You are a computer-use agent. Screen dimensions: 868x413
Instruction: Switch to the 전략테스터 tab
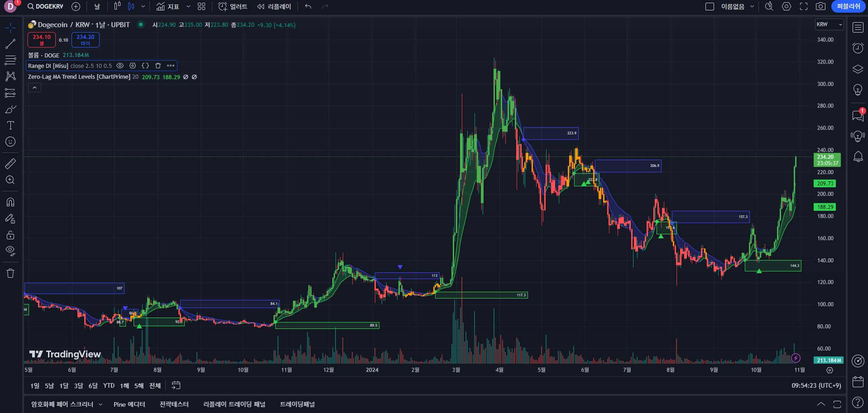click(x=174, y=404)
